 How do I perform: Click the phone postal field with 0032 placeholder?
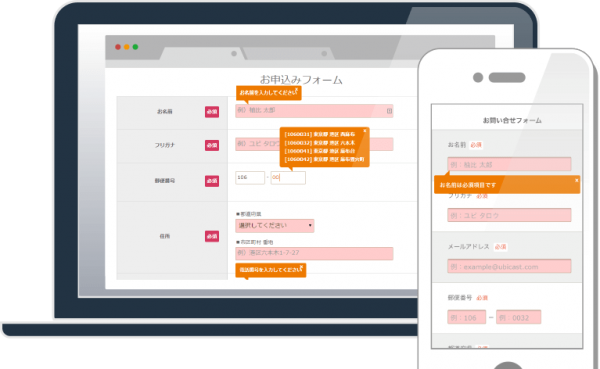click(518, 317)
